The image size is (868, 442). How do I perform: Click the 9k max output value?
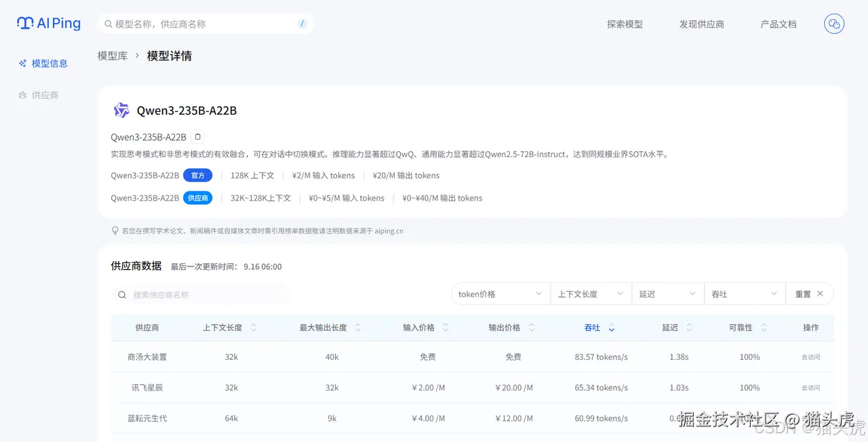(x=332, y=418)
